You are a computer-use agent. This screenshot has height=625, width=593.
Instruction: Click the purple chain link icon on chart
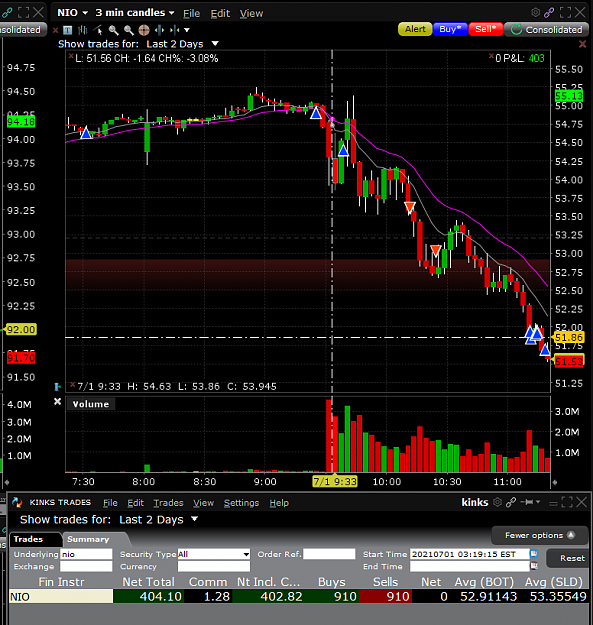pos(549,12)
